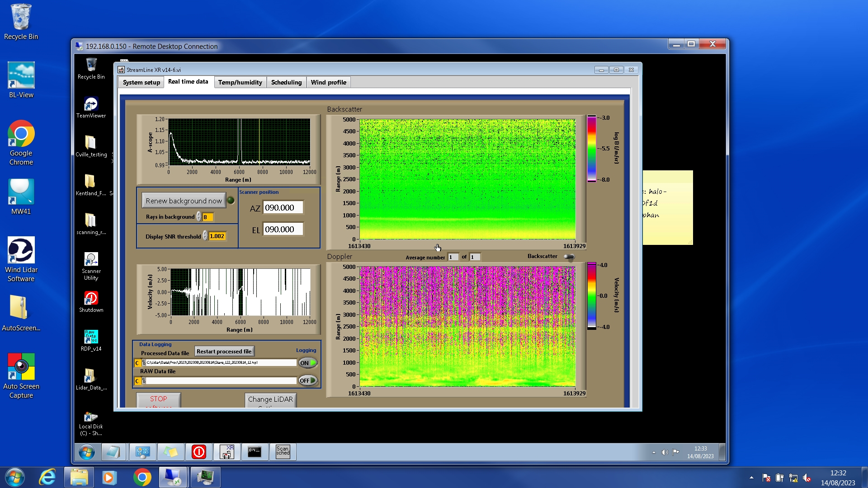This screenshot has height=488, width=868.
Task: Adjust the Display SNR threshold stepper
Action: 205,236
